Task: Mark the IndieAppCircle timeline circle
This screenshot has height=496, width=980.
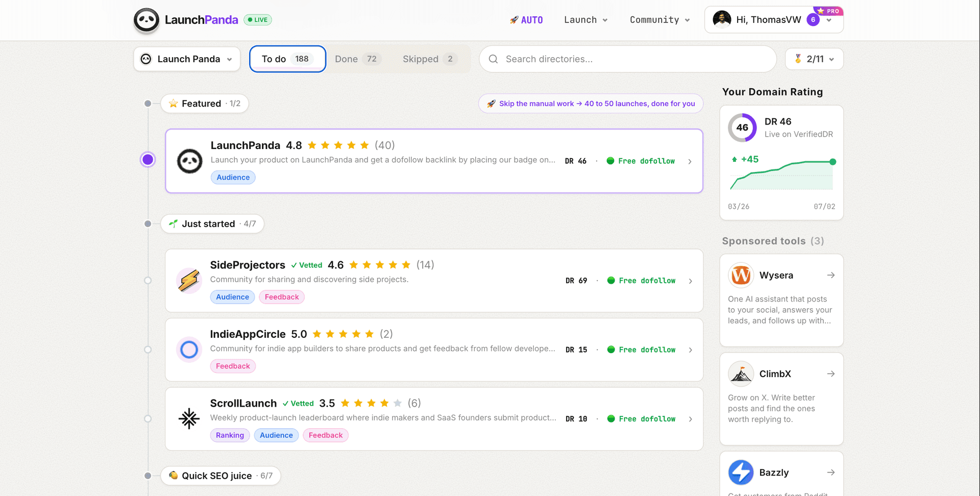Action: [148, 350]
